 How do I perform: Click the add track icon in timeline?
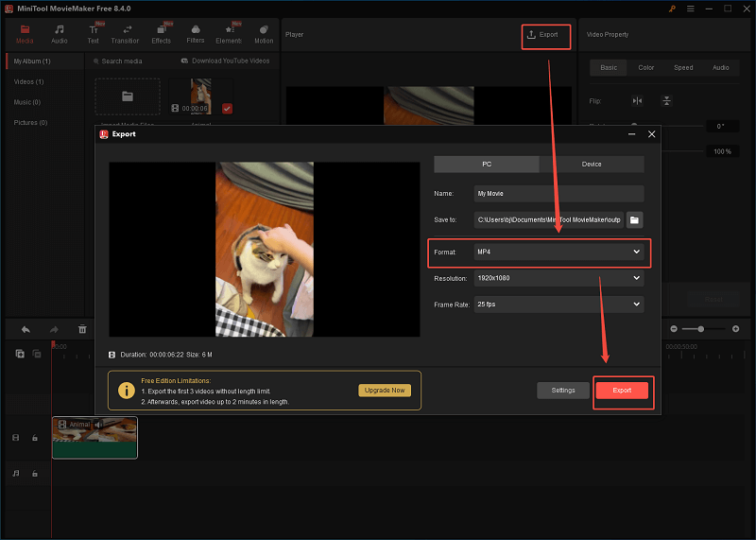tap(20, 354)
